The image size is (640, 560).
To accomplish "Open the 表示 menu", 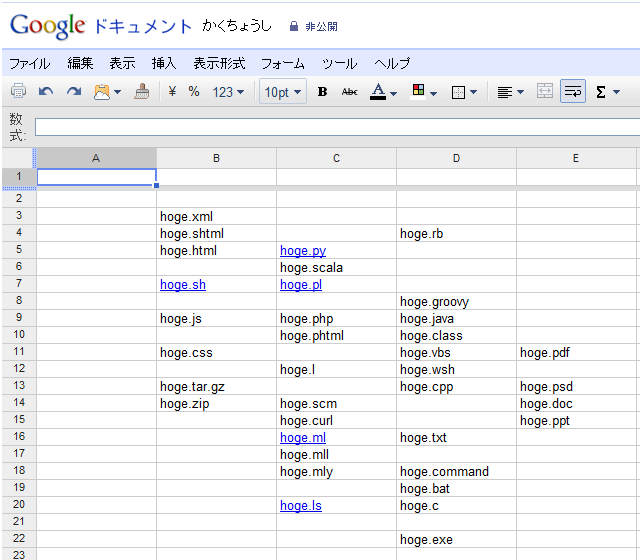I will 122,63.
